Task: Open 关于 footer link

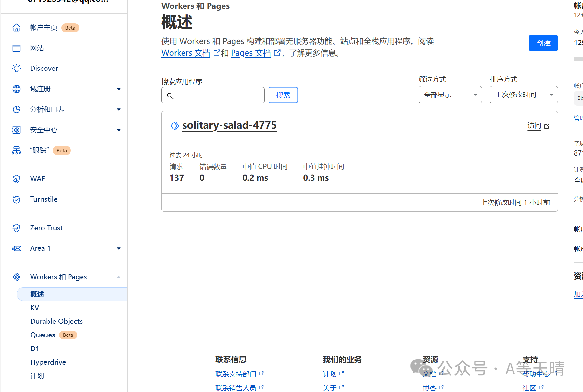Action: point(330,387)
